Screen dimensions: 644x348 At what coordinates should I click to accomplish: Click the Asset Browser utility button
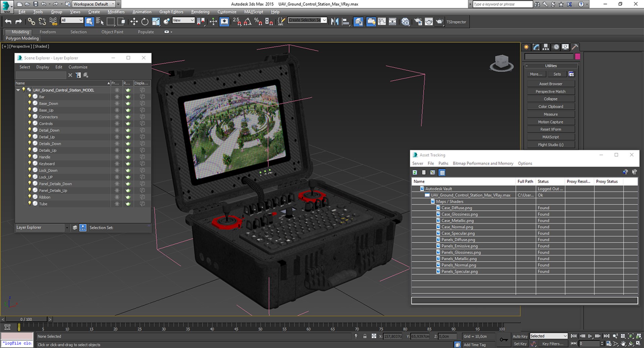551,84
